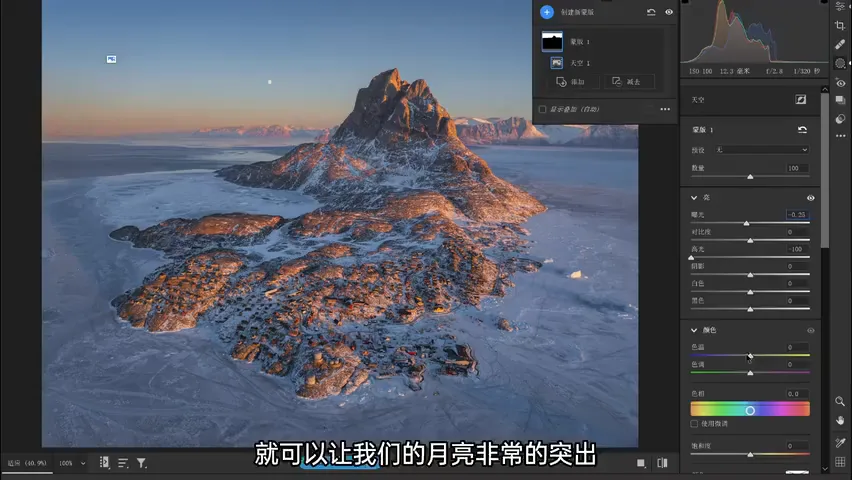
Task: Click the 黑色 blacks slider handle
Action: pos(750,309)
